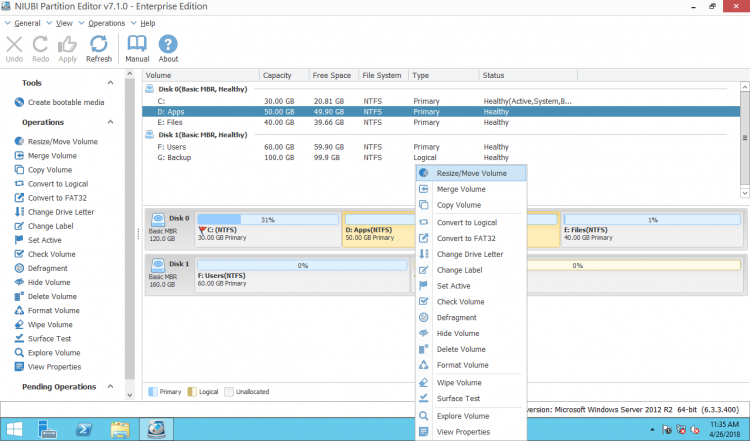Collapse the Pending Operations section chevron

coord(110,386)
